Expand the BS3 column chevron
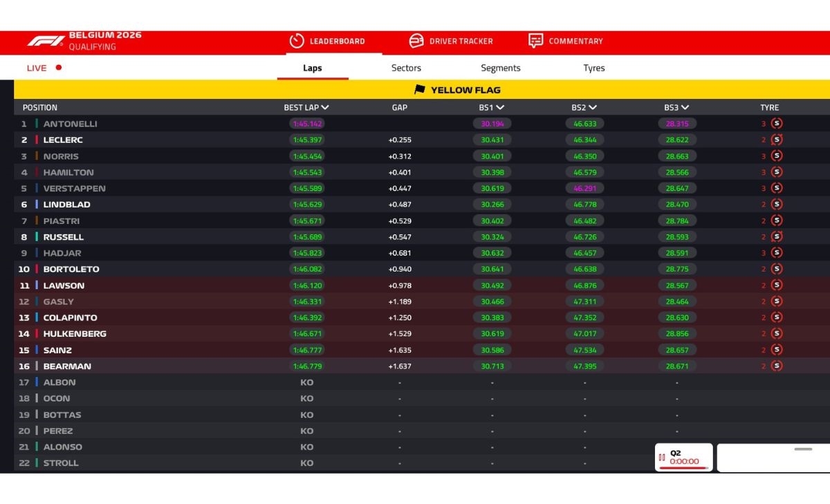This screenshot has height=504, width=830. click(x=685, y=108)
